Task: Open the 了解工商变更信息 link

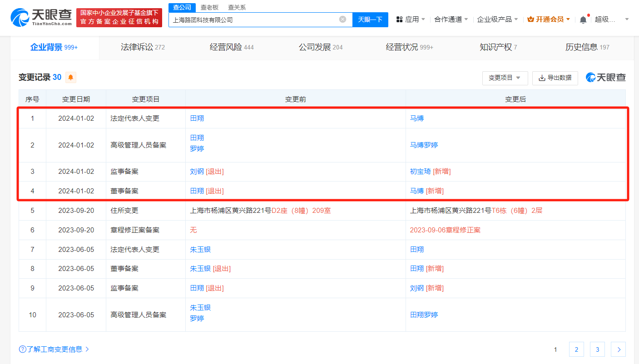Action: point(54,349)
